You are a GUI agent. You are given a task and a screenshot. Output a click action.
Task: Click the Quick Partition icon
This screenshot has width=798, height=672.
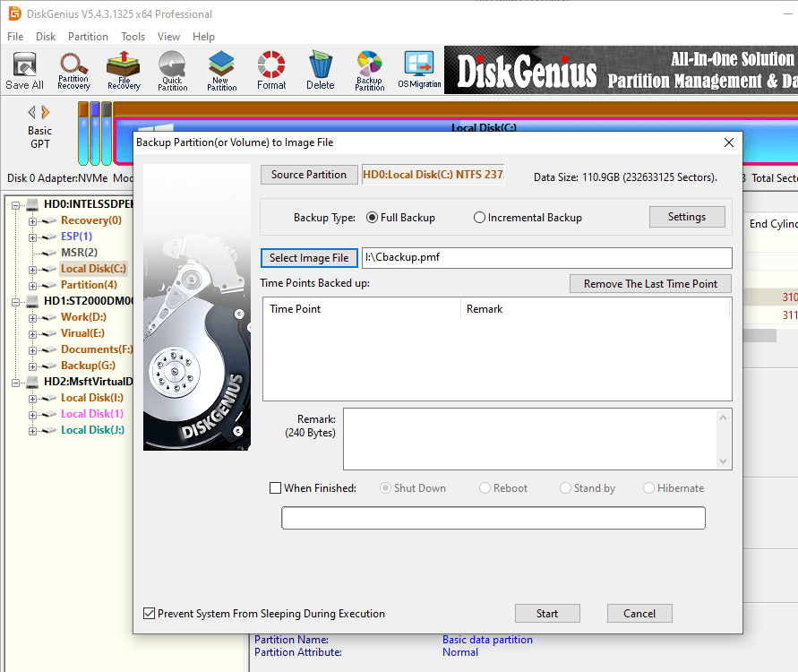172,71
